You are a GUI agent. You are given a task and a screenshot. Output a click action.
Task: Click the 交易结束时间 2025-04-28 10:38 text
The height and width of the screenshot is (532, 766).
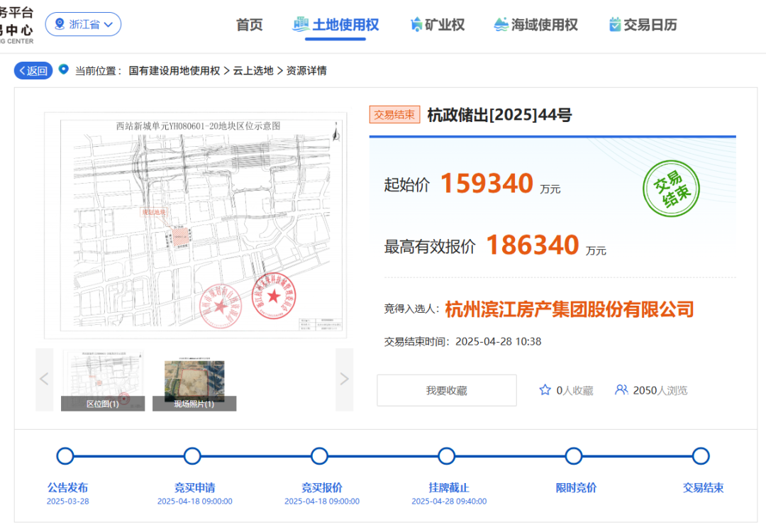pyautogui.click(x=462, y=341)
